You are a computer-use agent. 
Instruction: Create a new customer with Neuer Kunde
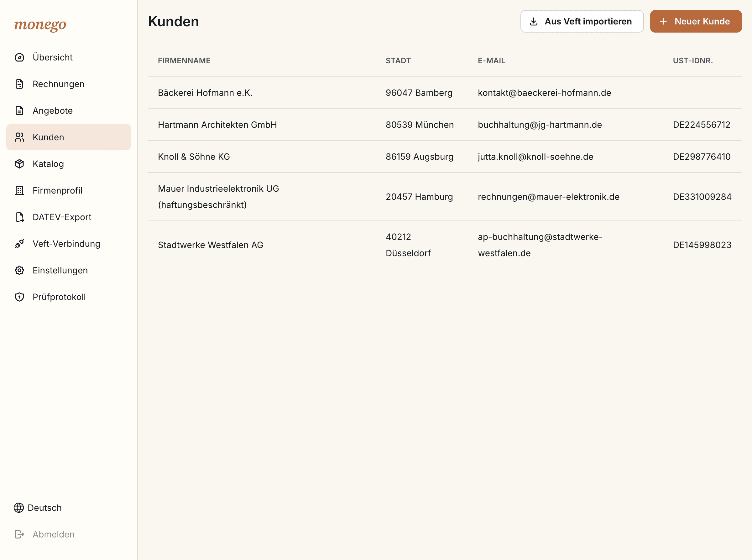pos(696,21)
